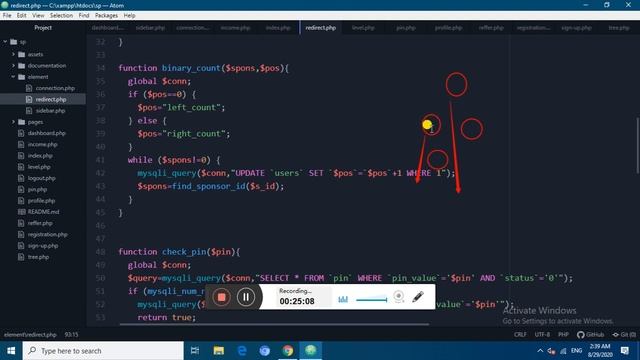Open Google Chrome from the taskbar
The height and width of the screenshot is (360, 640).
288,351
